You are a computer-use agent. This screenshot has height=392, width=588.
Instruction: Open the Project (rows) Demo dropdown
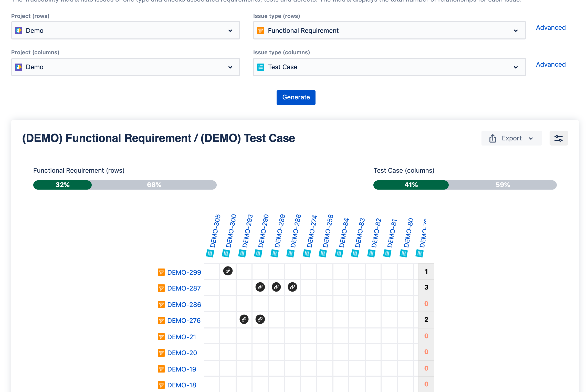pyautogui.click(x=125, y=30)
